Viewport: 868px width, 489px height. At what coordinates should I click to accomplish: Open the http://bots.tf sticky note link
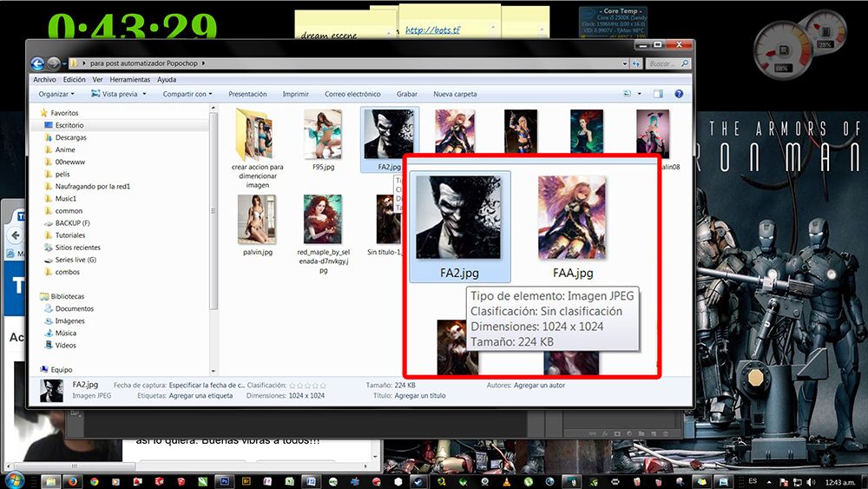[433, 30]
